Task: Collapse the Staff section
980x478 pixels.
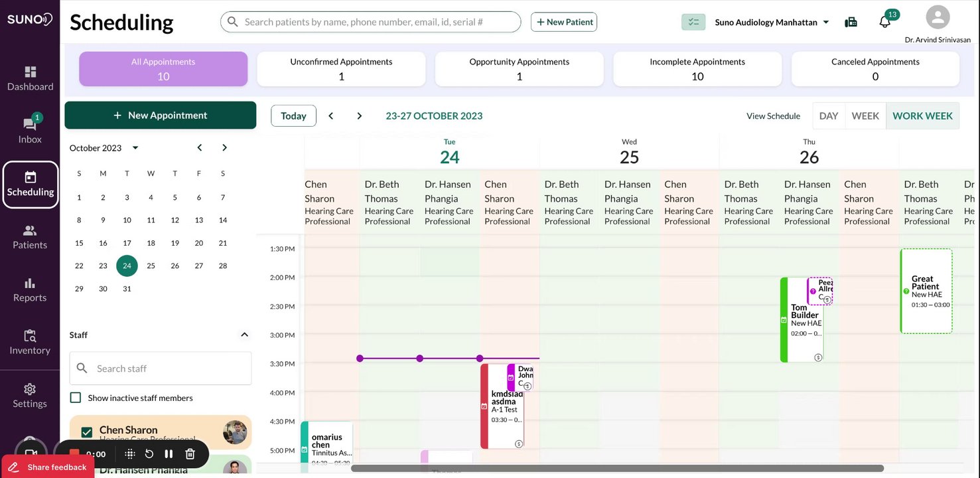Action: pos(244,335)
